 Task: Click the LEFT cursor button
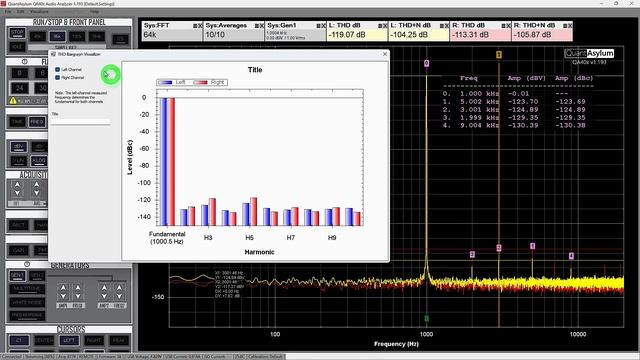click(69, 340)
